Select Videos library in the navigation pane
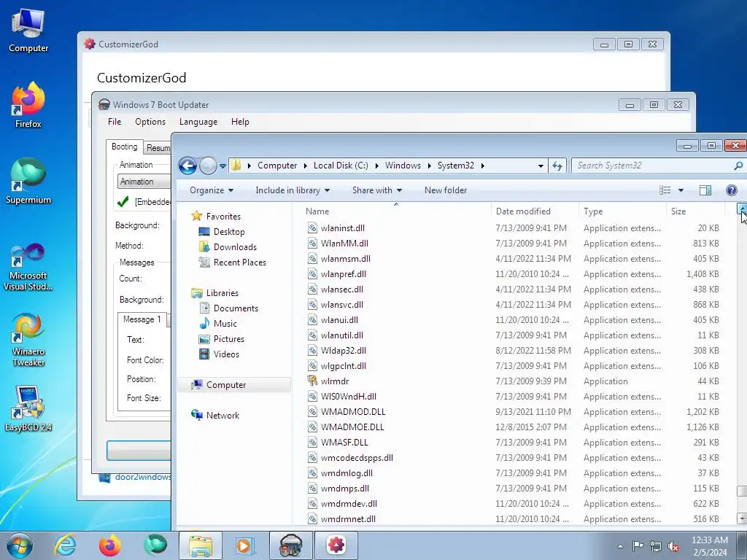 (x=219, y=354)
